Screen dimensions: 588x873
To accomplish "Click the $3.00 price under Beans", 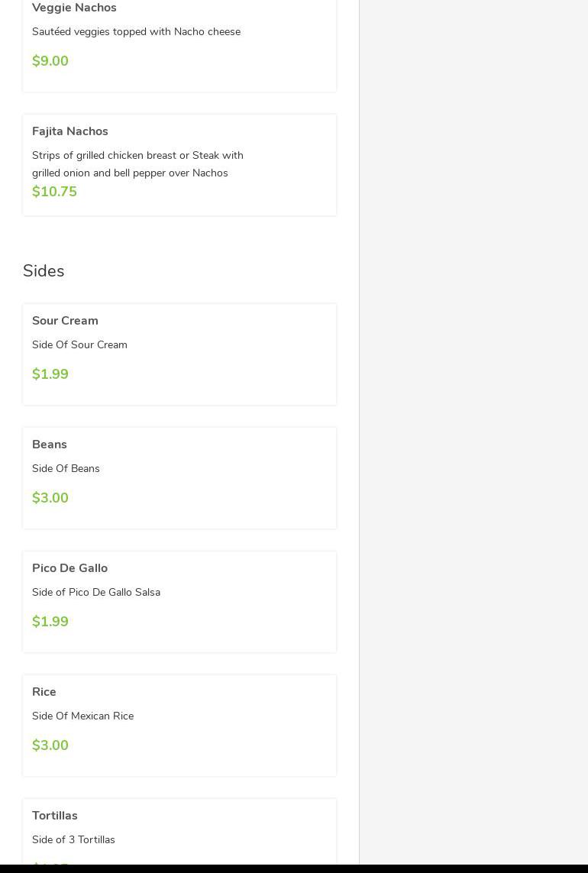I will click(x=50, y=498).
